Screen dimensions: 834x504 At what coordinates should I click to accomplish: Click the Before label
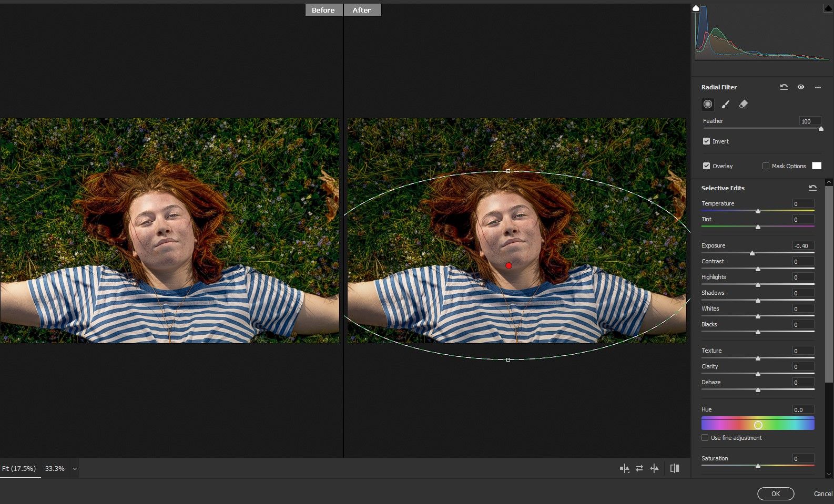pyautogui.click(x=323, y=10)
